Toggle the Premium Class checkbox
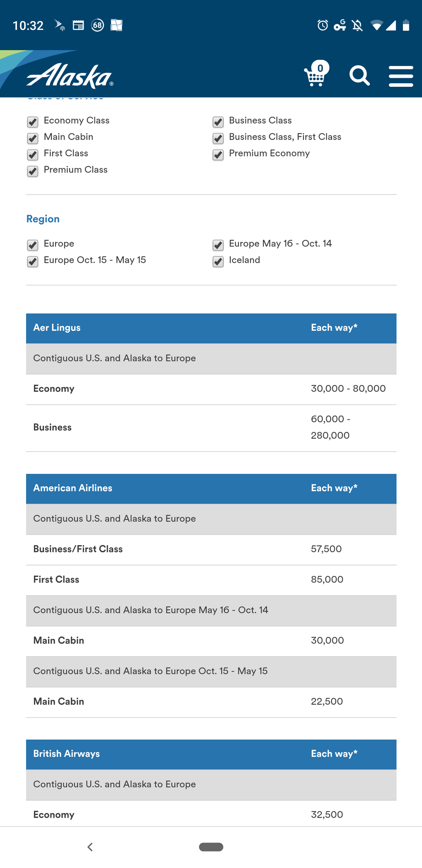Image resolution: width=422 pixels, height=868 pixels. pos(33,171)
